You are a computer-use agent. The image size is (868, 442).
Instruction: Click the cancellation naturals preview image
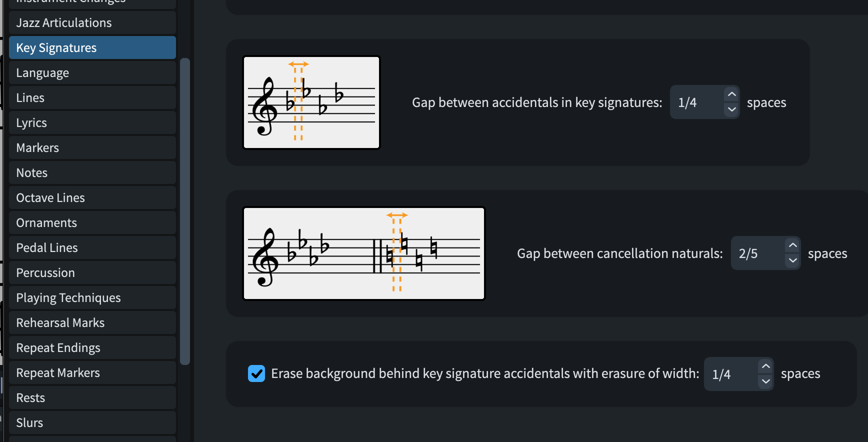[x=364, y=253]
